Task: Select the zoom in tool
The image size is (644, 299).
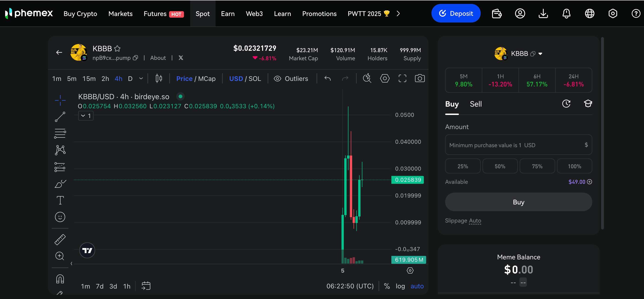Action: coord(60,256)
